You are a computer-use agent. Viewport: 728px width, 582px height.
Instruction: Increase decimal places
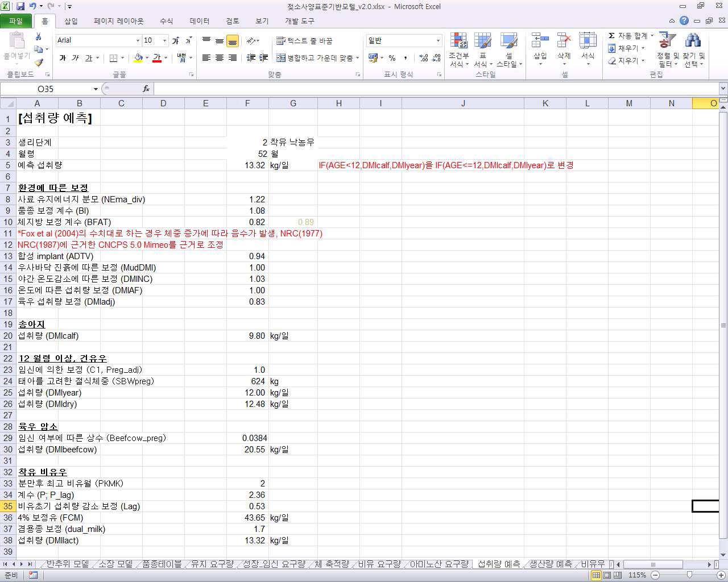pos(424,58)
